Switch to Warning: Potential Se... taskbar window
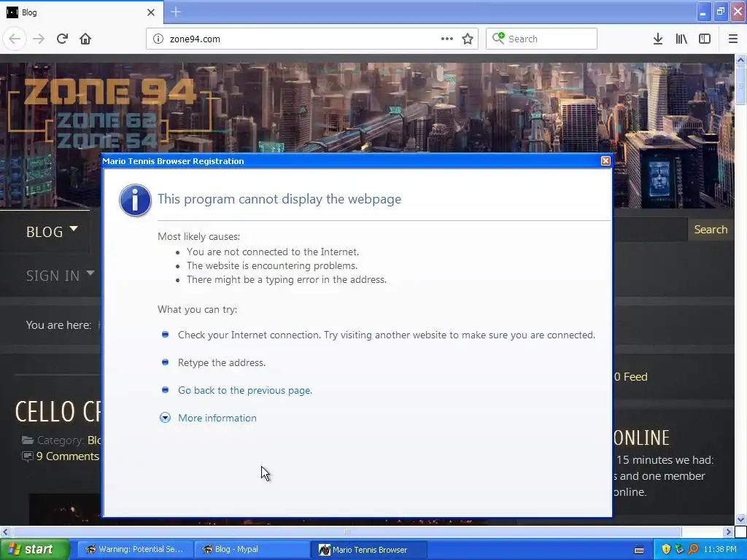The width and height of the screenshot is (747, 560). (x=135, y=550)
